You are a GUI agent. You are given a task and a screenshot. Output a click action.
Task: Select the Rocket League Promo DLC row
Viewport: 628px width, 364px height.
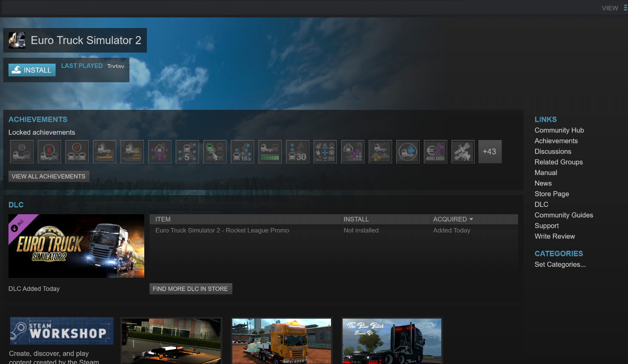(334, 230)
